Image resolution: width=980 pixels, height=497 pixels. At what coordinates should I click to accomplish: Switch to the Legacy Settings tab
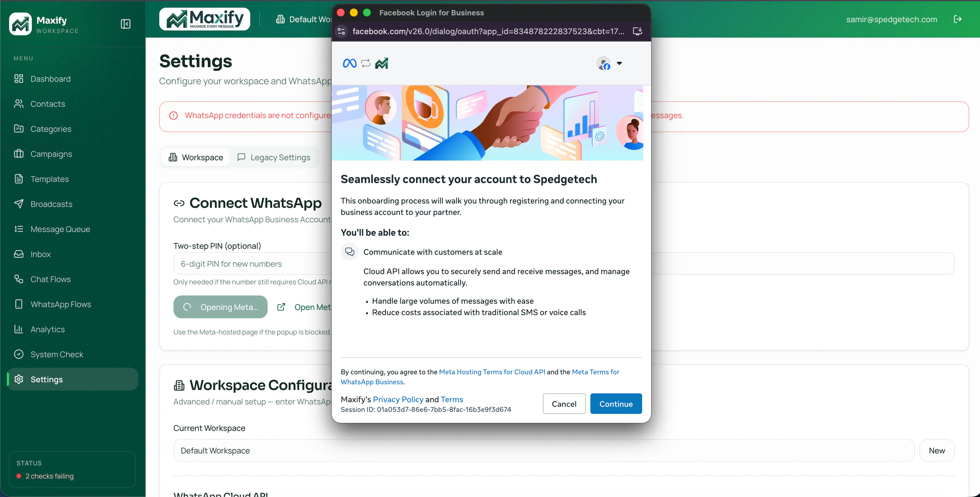click(274, 157)
